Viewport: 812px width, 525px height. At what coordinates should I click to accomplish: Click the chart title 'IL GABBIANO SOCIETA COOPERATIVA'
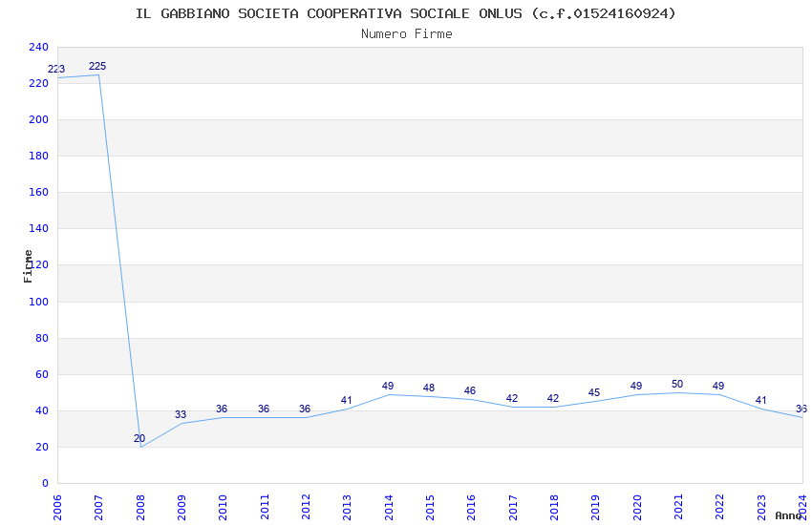click(406, 13)
